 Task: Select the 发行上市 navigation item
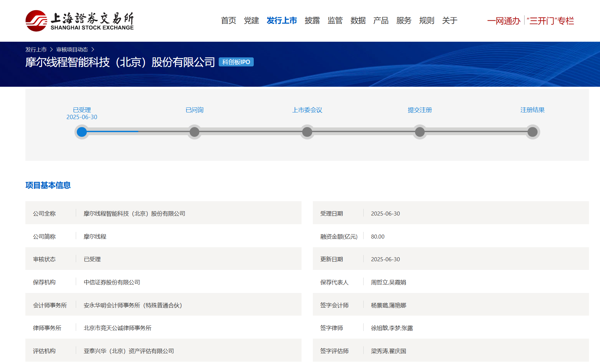[x=282, y=21]
